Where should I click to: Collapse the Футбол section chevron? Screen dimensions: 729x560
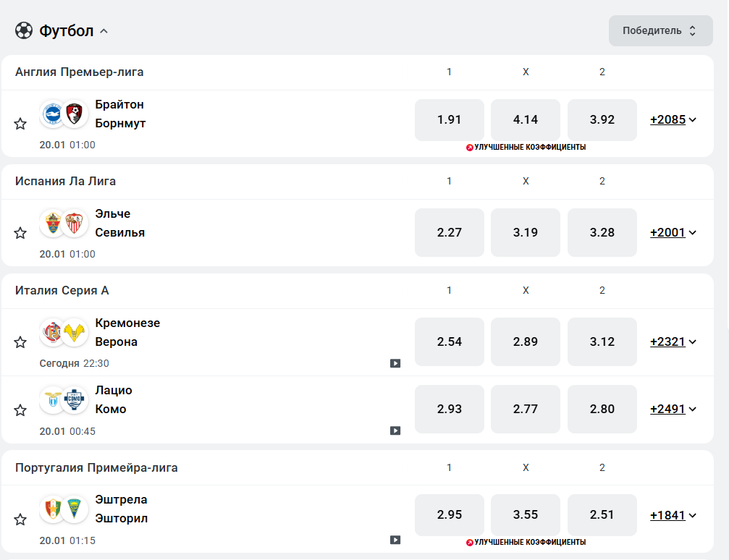point(104,31)
